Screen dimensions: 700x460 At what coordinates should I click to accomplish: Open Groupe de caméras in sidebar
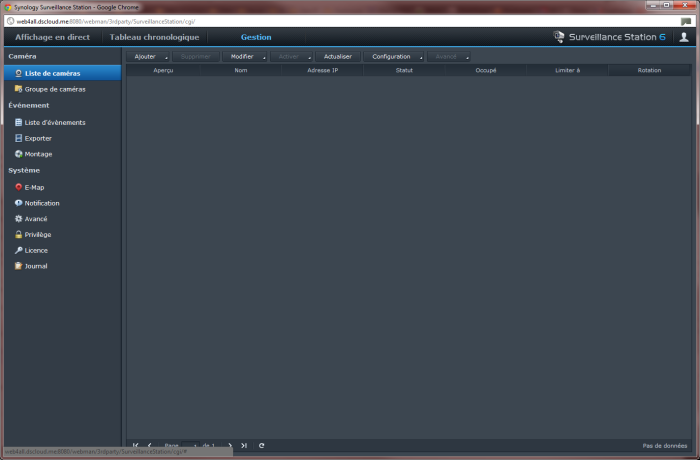[x=54, y=89]
